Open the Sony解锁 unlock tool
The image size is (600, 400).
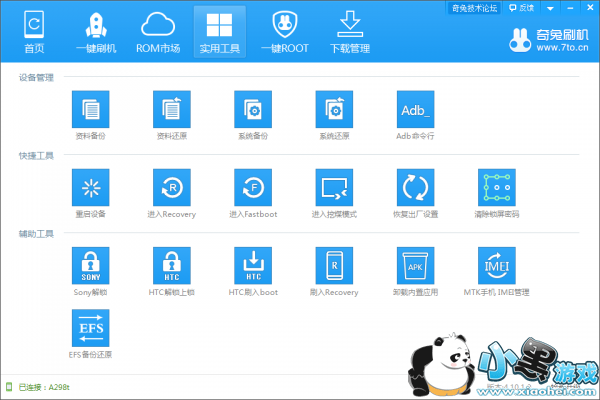click(x=91, y=265)
